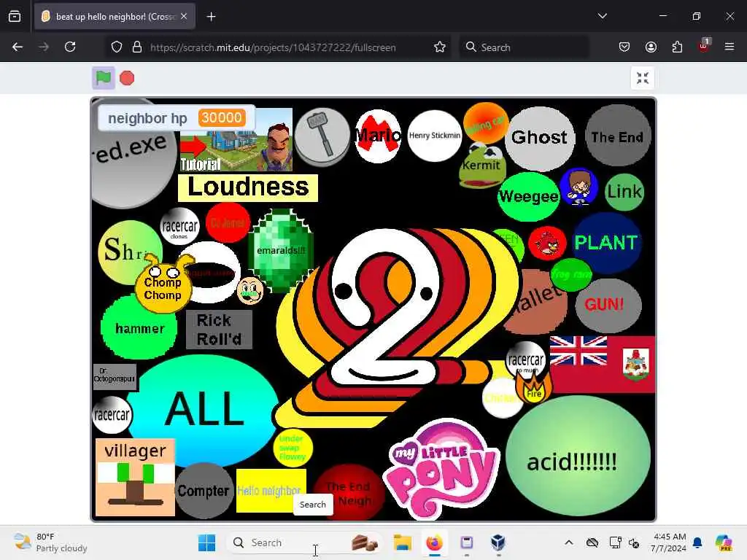Choose the acid!!!!!!!! green oval
The width and height of the screenshot is (747, 560).
coord(578,456)
